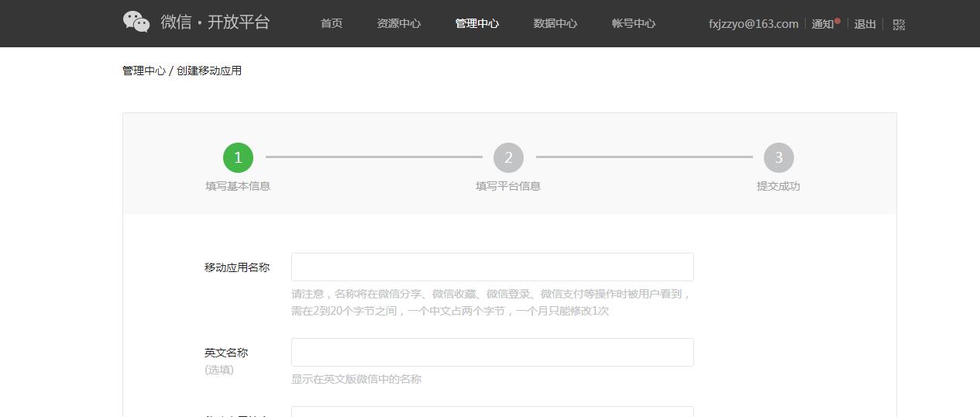Open 数据中心 navigation item

(555, 23)
